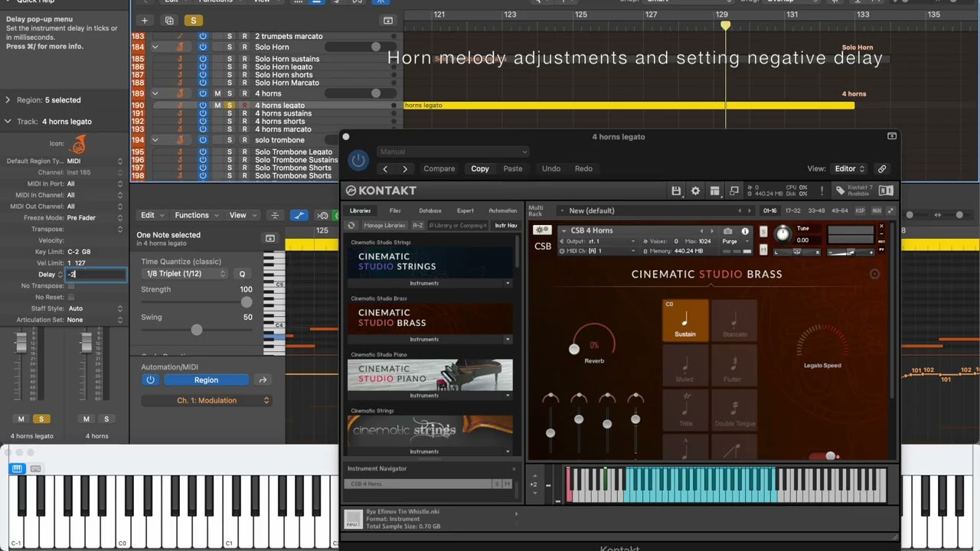Click the Delay value input field

pyautogui.click(x=96, y=274)
